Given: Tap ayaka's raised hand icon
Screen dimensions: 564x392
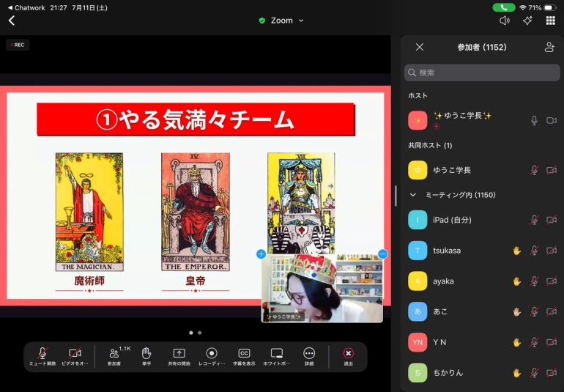Looking at the screenshot, I should click(517, 281).
